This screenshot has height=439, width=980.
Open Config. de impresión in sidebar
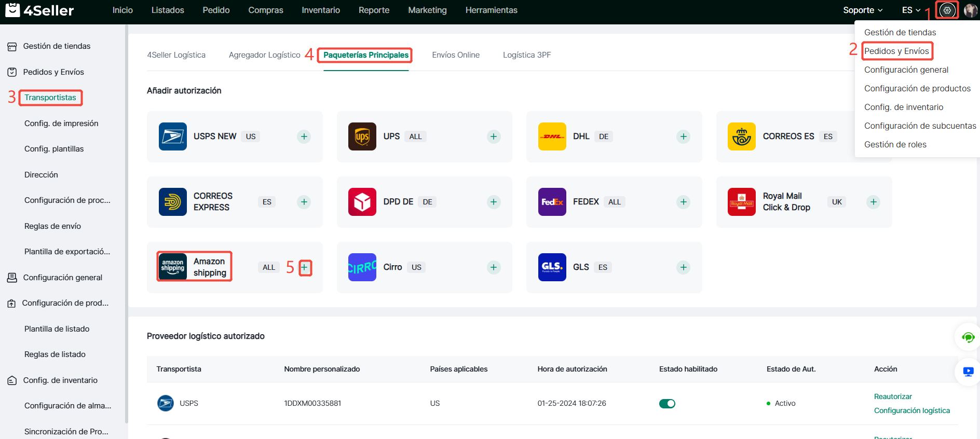(x=61, y=124)
